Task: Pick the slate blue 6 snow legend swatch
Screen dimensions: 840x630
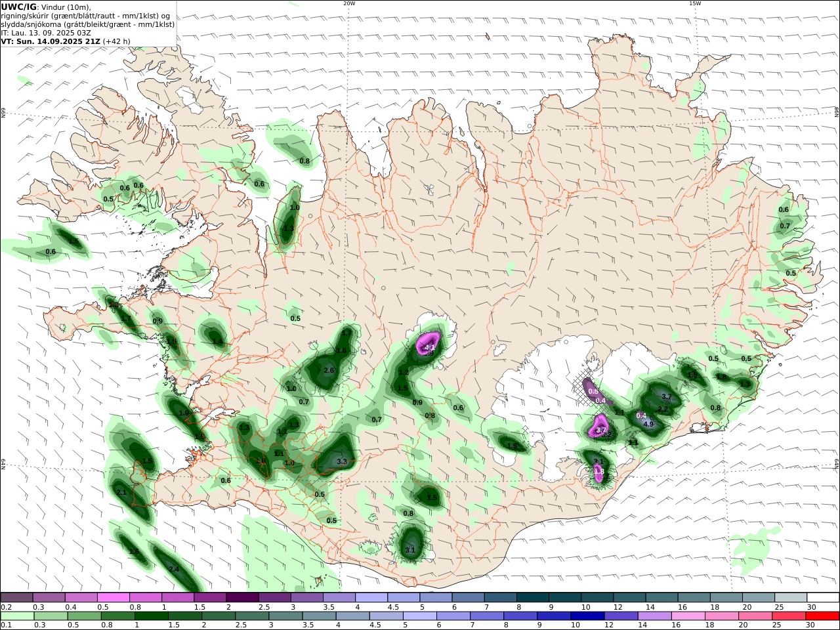Action: coord(467,597)
